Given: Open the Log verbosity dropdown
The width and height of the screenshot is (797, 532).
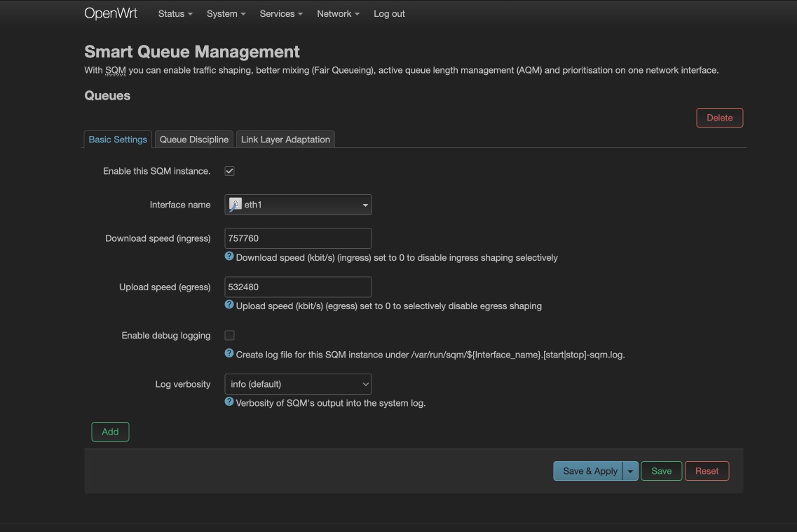Looking at the screenshot, I should (298, 384).
